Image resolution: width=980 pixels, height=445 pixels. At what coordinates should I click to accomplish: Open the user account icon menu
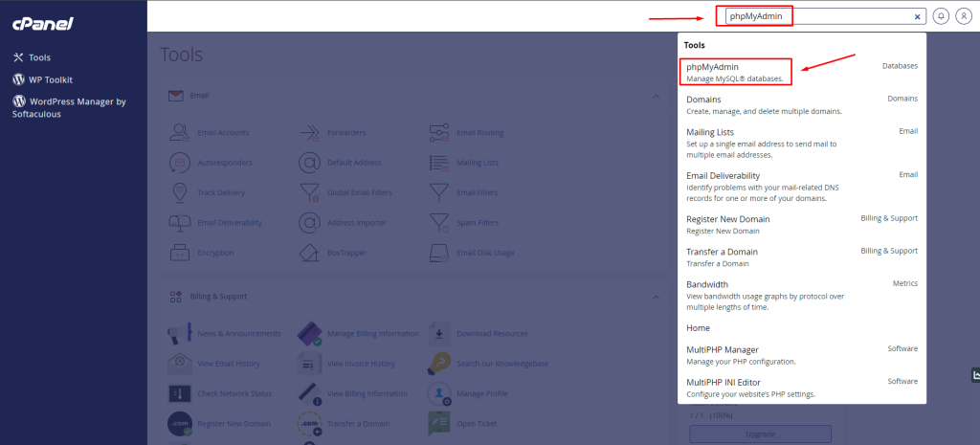tap(963, 16)
